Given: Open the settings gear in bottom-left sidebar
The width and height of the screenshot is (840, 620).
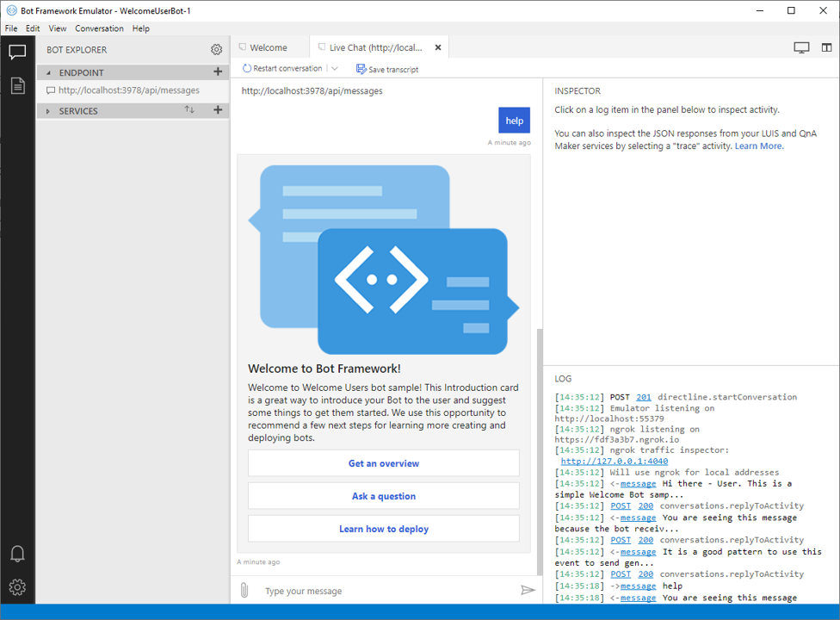Looking at the screenshot, I should (17, 588).
